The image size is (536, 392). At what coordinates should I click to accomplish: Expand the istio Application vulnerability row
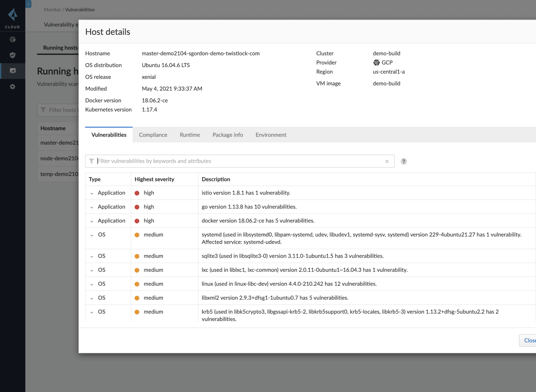(x=91, y=193)
